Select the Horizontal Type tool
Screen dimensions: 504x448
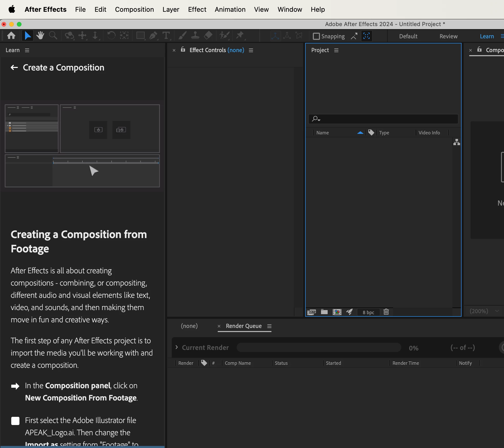click(x=166, y=36)
